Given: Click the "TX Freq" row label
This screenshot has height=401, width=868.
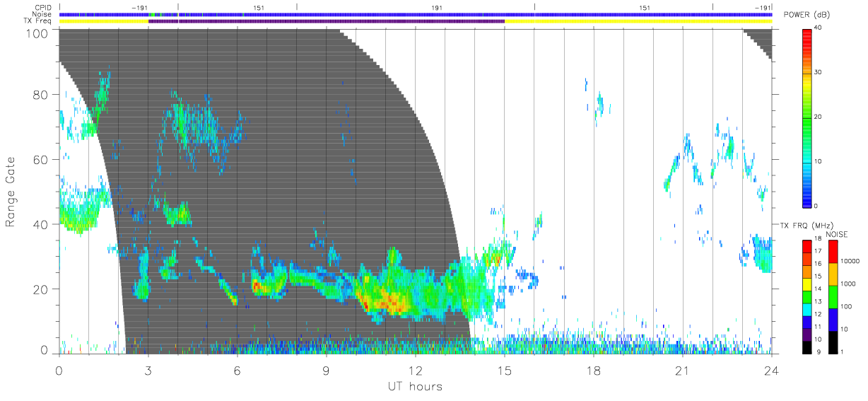Looking at the screenshot, I should point(39,21).
